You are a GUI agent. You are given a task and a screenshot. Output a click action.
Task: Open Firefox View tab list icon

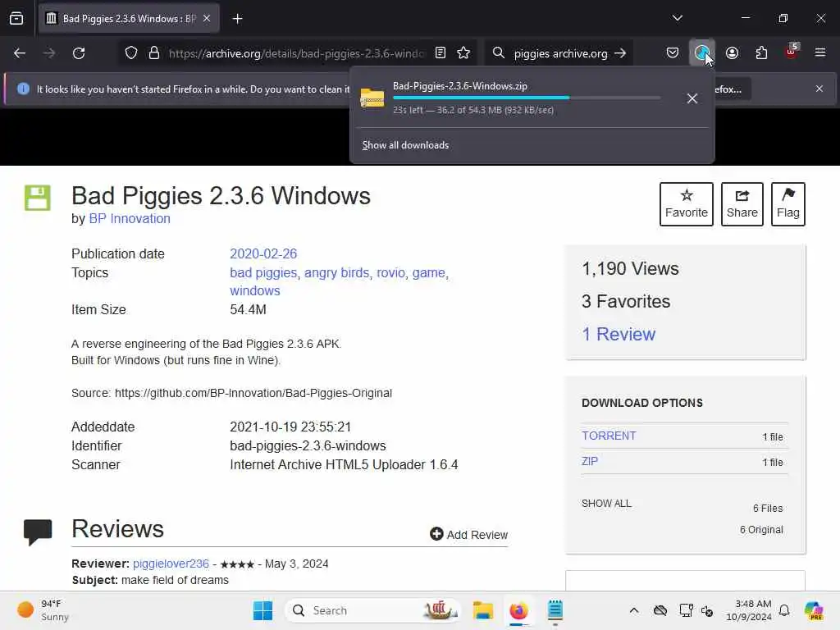[x=16, y=18]
